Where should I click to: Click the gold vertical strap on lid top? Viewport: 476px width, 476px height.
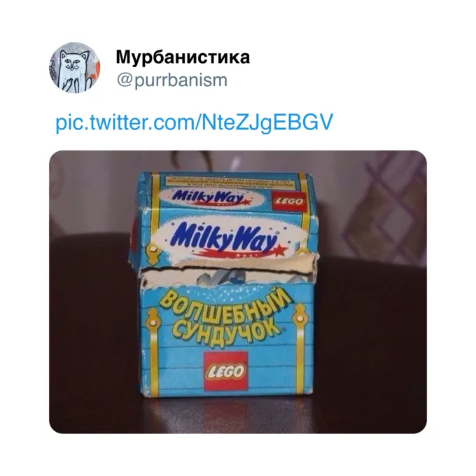pyautogui.click(x=155, y=190)
